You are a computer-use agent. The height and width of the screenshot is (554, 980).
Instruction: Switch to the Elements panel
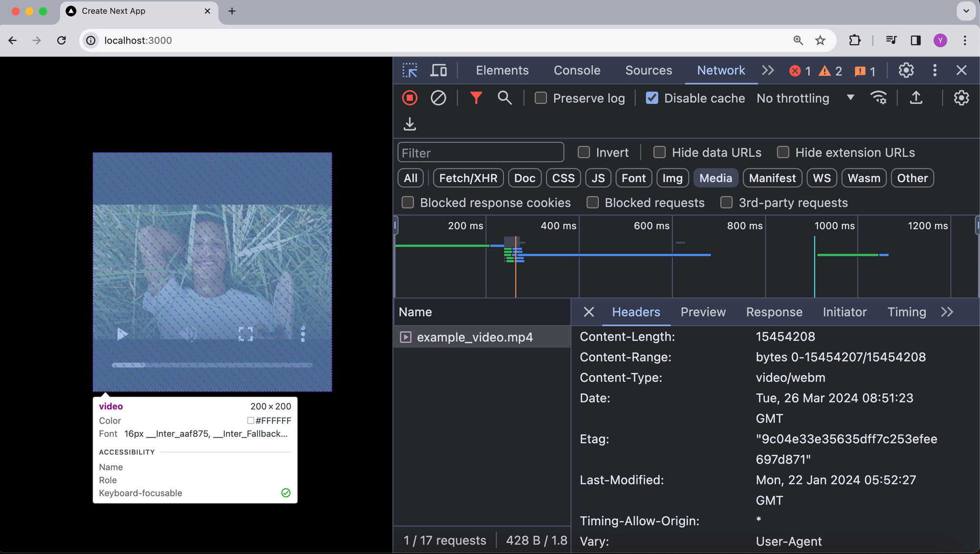[x=502, y=71]
